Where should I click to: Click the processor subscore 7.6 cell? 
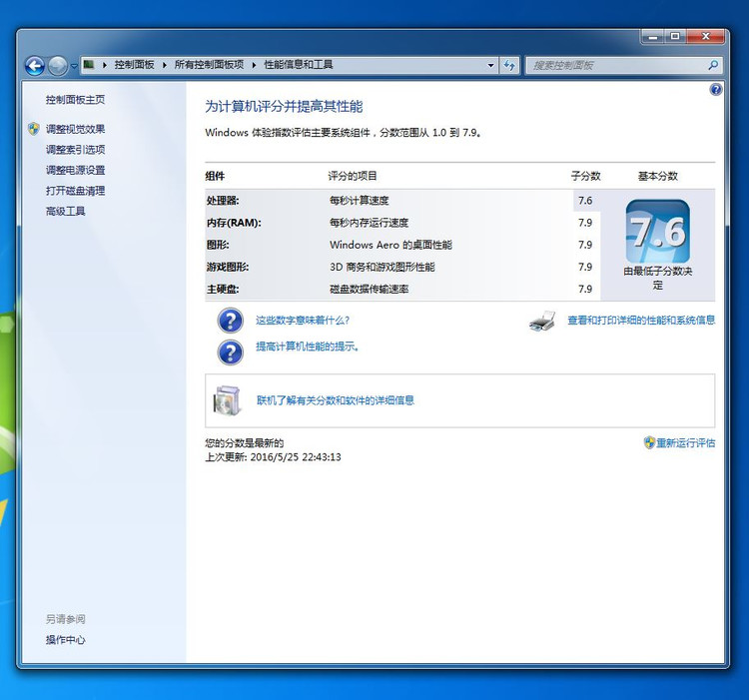pyautogui.click(x=585, y=201)
